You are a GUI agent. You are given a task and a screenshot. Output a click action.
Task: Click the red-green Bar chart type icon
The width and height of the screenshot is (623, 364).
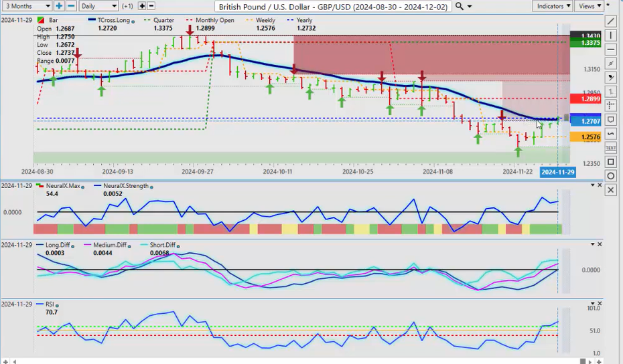click(x=40, y=20)
